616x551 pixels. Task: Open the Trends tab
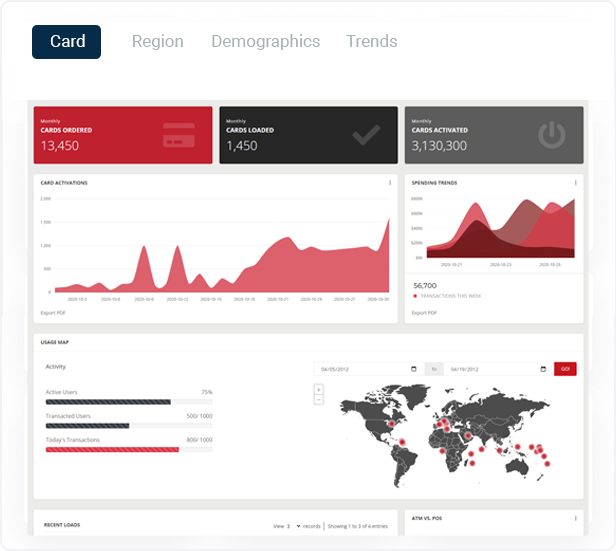point(372,41)
